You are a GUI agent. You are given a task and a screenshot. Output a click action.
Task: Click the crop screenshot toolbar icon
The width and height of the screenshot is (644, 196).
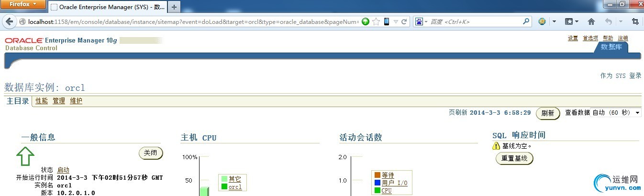(x=635, y=22)
